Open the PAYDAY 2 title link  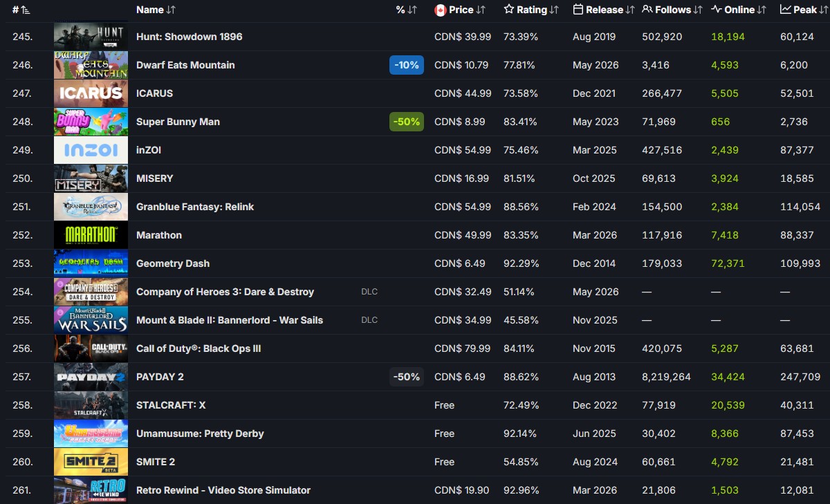coord(160,377)
